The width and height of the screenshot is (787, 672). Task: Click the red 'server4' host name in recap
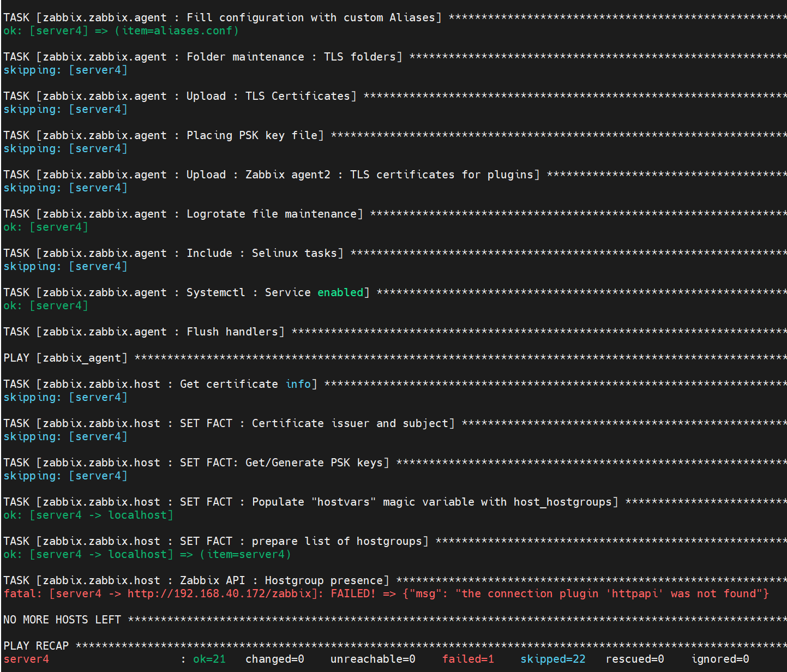tap(26, 659)
